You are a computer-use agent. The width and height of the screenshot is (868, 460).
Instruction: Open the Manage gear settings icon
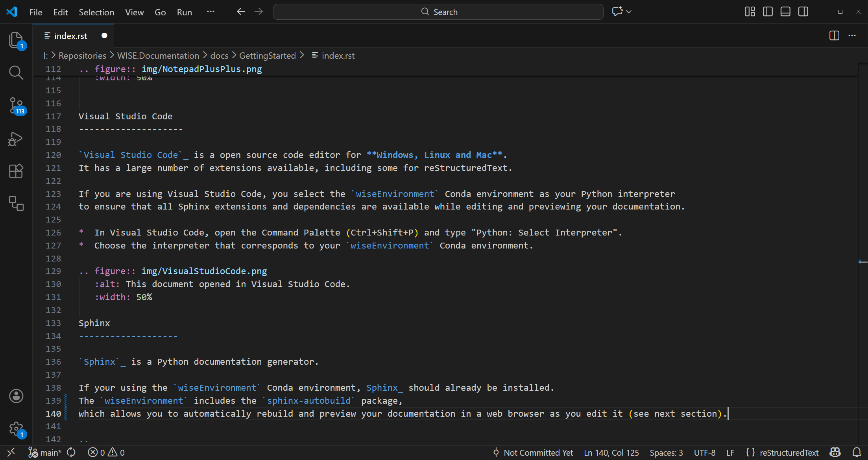16,428
